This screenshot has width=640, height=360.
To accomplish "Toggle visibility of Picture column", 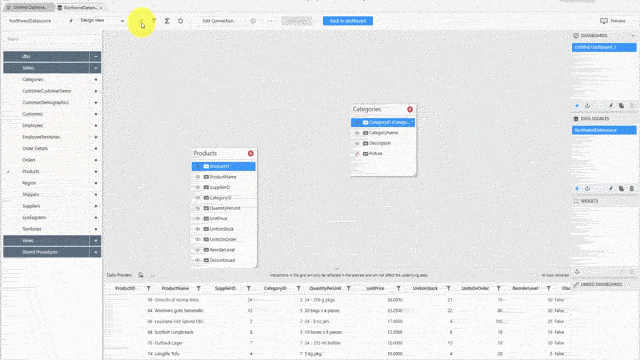I will 357,153.
